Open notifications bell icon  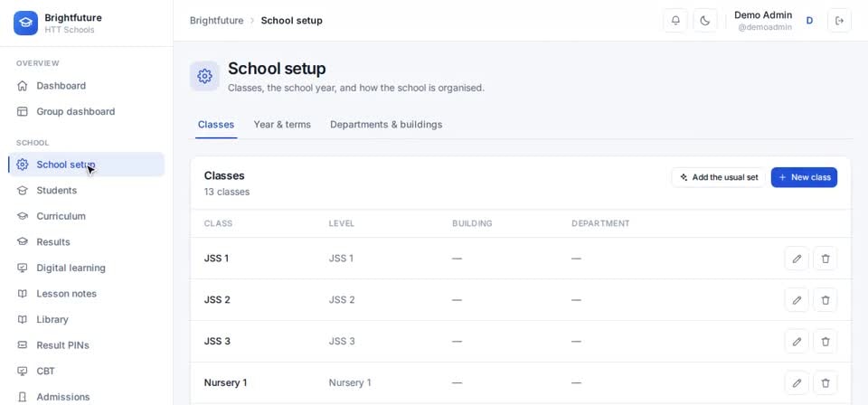click(675, 21)
